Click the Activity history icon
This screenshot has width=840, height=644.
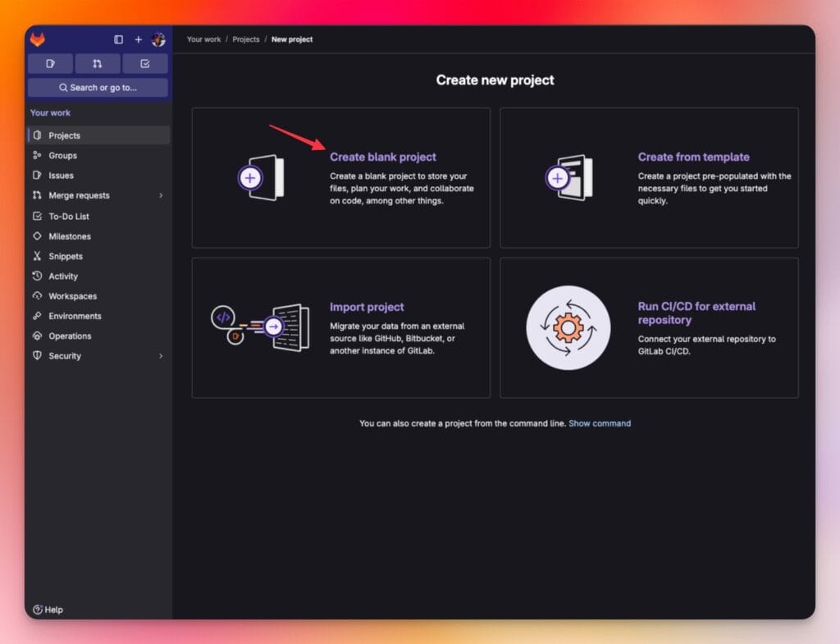37,276
